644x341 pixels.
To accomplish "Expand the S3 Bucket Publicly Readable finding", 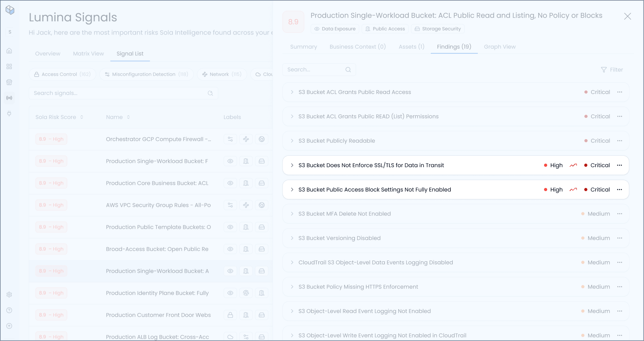I will [292, 141].
